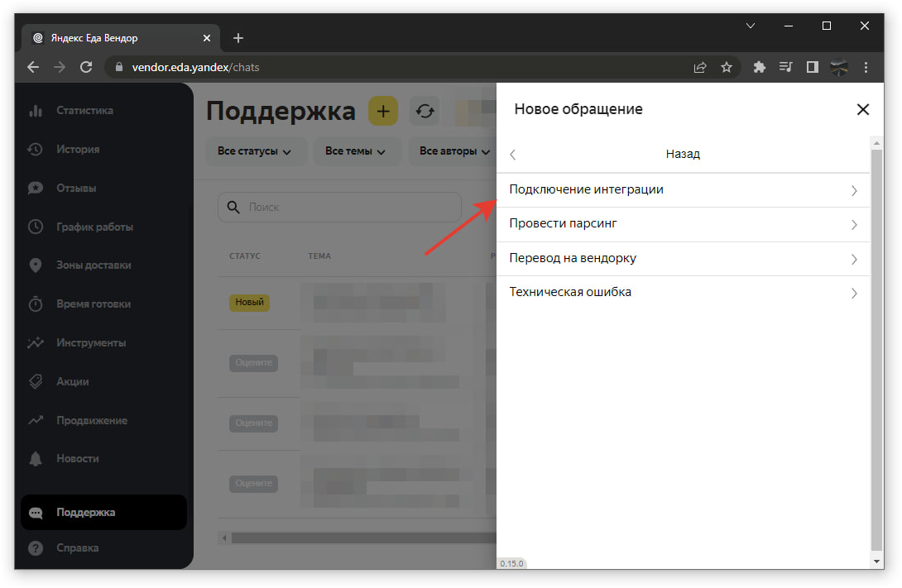Screen dimensions: 902x588
Task: Click the Новое обращение title
Action: click(578, 109)
